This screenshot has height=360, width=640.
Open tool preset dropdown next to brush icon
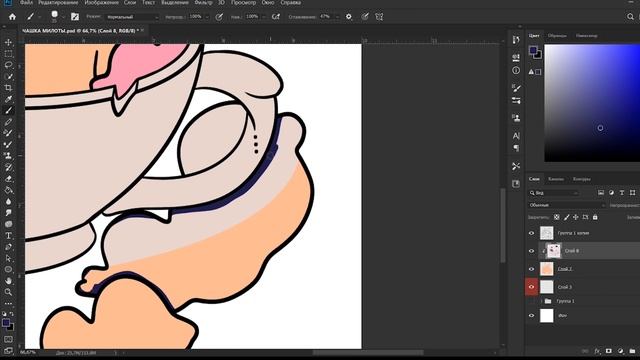point(39,17)
